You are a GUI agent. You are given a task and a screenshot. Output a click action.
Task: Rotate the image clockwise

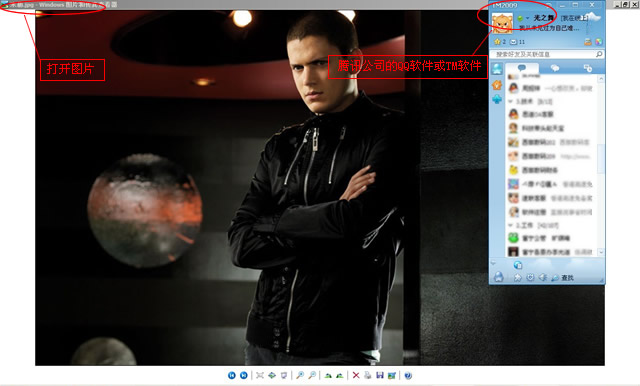(328, 375)
